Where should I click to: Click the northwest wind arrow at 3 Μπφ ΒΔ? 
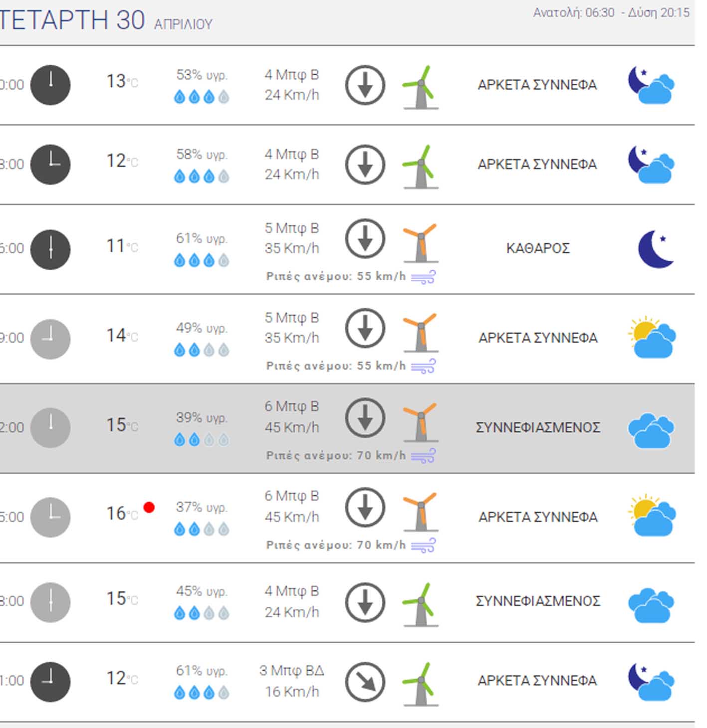coord(365,682)
